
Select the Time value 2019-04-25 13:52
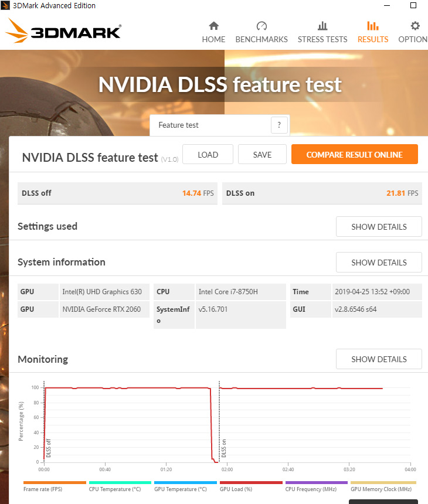[x=377, y=292]
